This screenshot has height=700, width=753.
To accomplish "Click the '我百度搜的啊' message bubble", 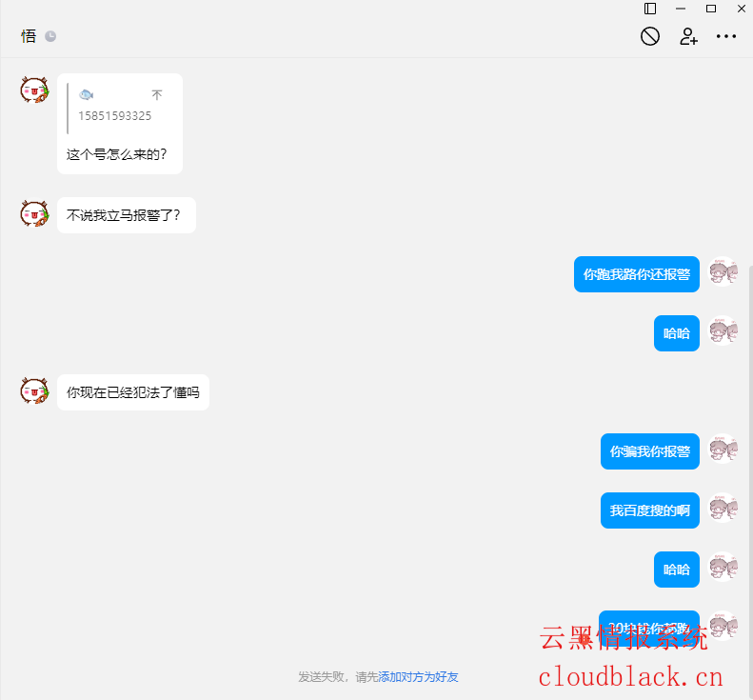I will point(649,510).
